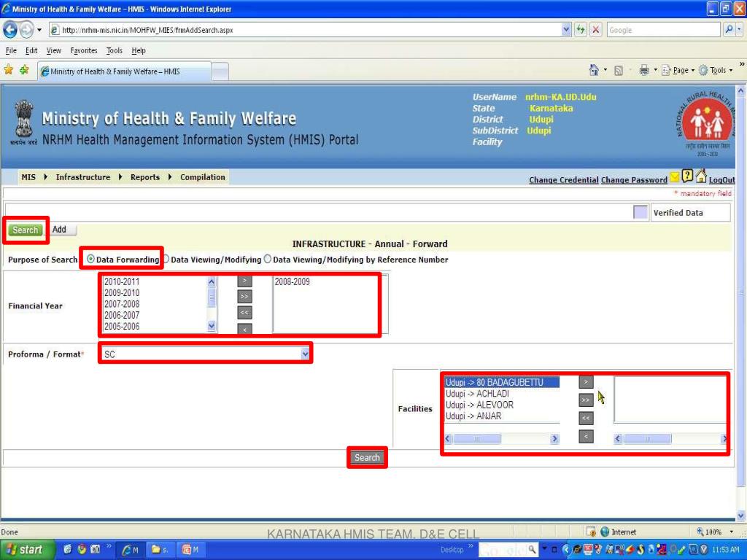Select 2010-2011 in financial year list
747x560 pixels.
(122, 281)
